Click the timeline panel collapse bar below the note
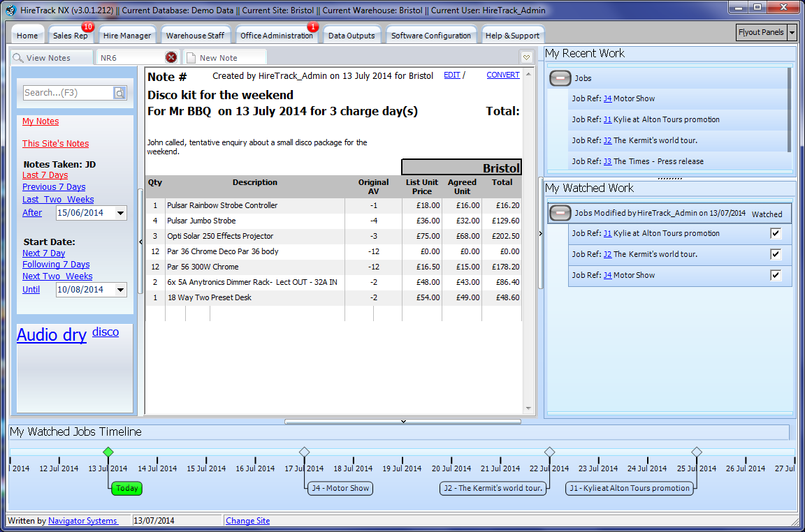Viewport: 805px width, 532px height. pos(402,422)
